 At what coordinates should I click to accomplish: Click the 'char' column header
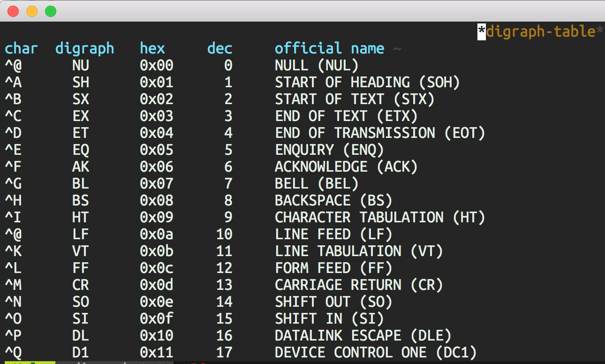21,48
